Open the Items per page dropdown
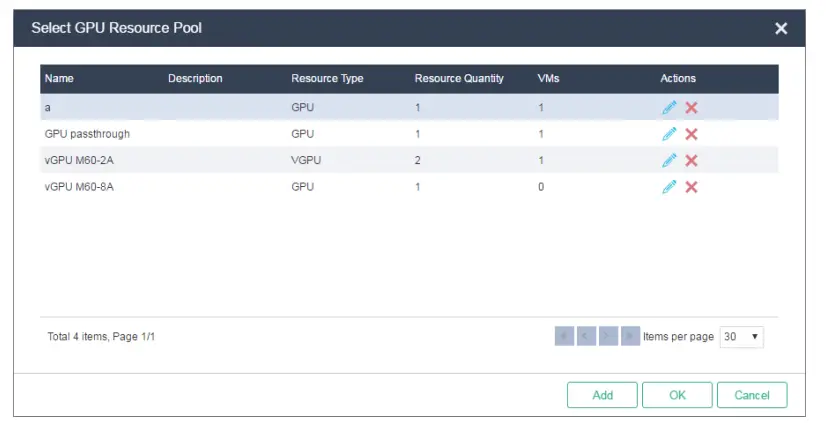Viewport: 826px width, 423px height. pyautogui.click(x=741, y=337)
